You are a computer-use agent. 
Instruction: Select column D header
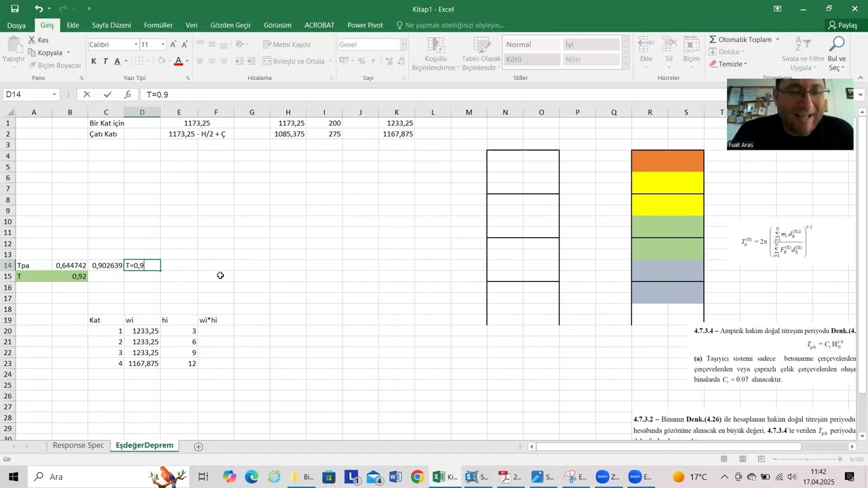point(142,112)
